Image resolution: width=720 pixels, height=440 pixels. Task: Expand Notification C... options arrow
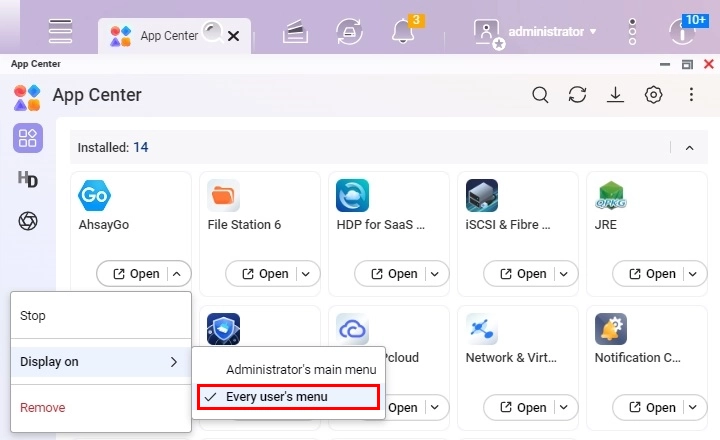pyautogui.click(x=693, y=407)
